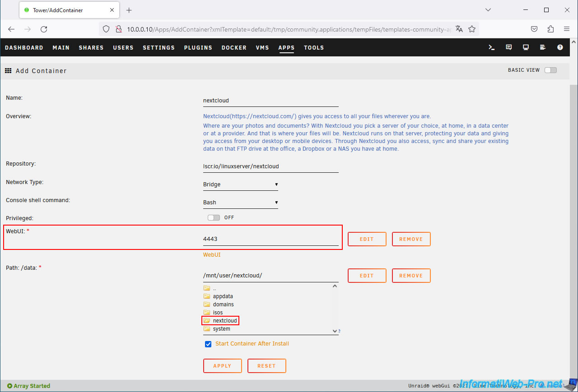The image size is (578, 392).
Task: Bookmark this page with the star icon
Action: click(472, 29)
